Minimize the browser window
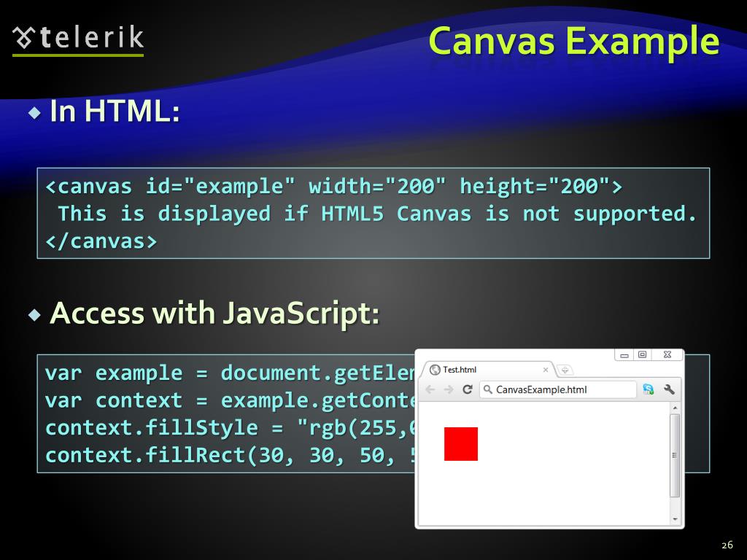 [x=624, y=355]
